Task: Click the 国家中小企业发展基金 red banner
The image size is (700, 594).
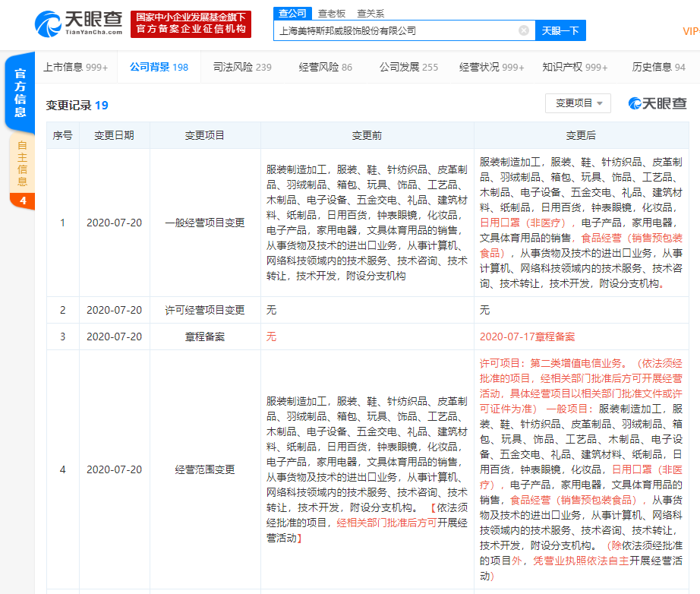Action: [x=191, y=24]
